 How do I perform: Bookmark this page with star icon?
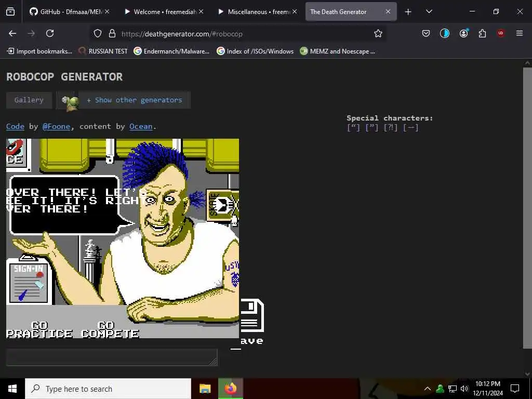(x=378, y=33)
